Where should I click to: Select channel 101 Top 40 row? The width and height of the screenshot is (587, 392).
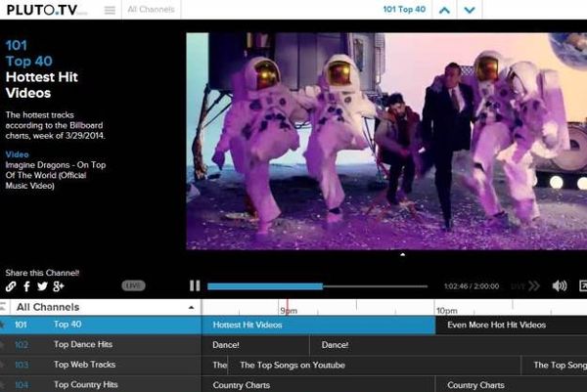[x=101, y=325]
